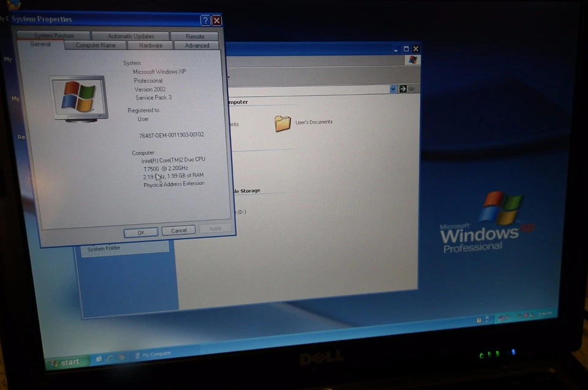Open the Automatic Updates tab
Screen dimensions: 588x390
click(130, 36)
